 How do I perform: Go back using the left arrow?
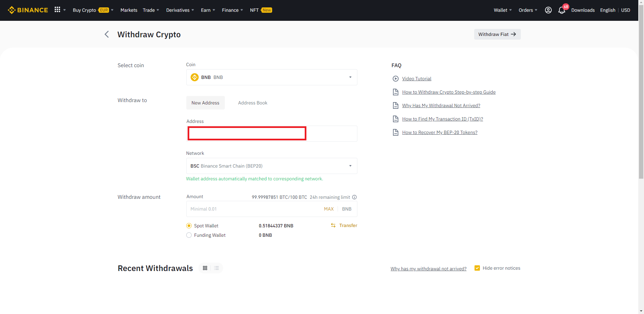107,34
